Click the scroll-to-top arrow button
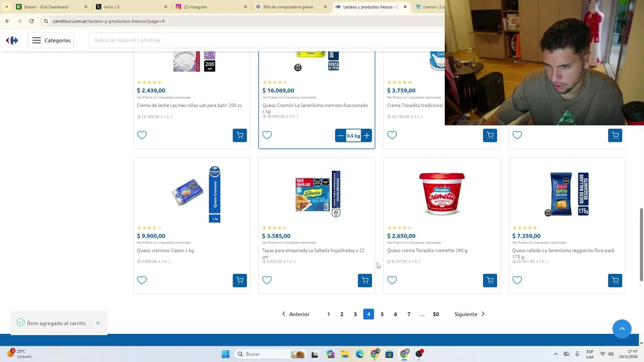The image size is (644, 362). (622, 329)
